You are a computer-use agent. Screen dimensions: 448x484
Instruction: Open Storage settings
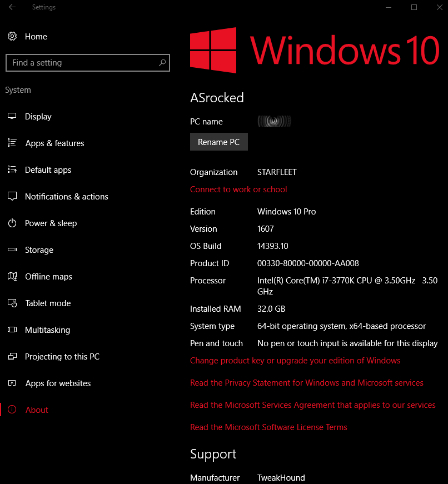coord(39,250)
